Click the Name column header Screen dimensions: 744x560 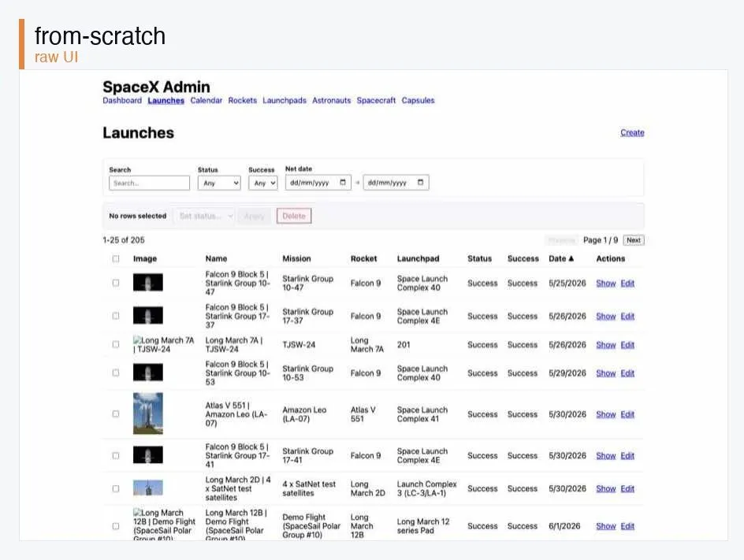click(x=217, y=258)
